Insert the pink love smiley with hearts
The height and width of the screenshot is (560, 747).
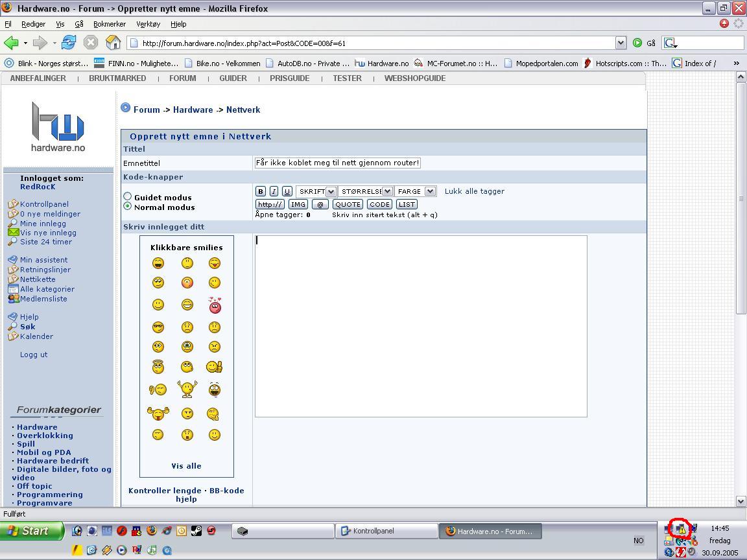click(x=215, y=305)
